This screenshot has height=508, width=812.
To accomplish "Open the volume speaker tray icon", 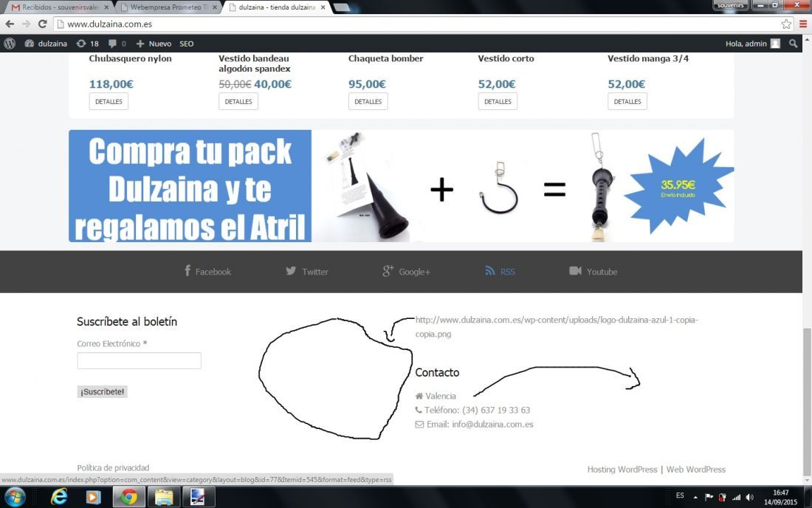I will point(750,497).
